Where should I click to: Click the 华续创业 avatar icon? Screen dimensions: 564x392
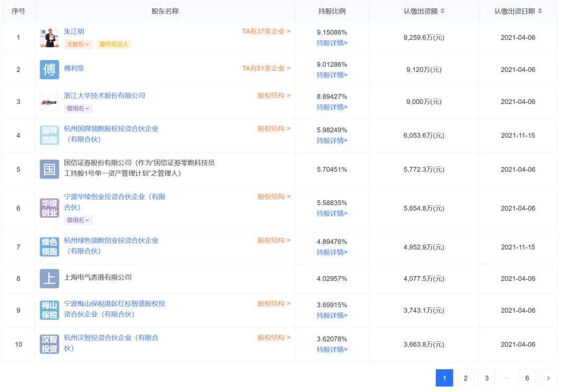[x=49, y=208]
